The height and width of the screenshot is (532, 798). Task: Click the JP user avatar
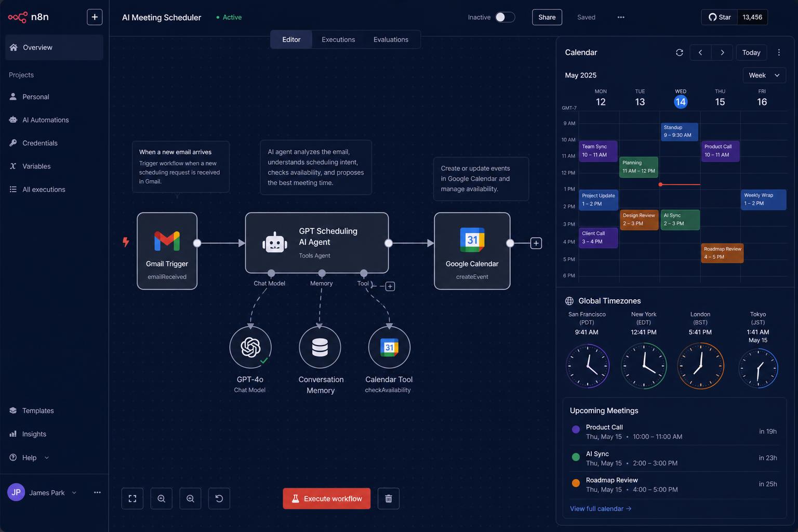coord(16,493)
